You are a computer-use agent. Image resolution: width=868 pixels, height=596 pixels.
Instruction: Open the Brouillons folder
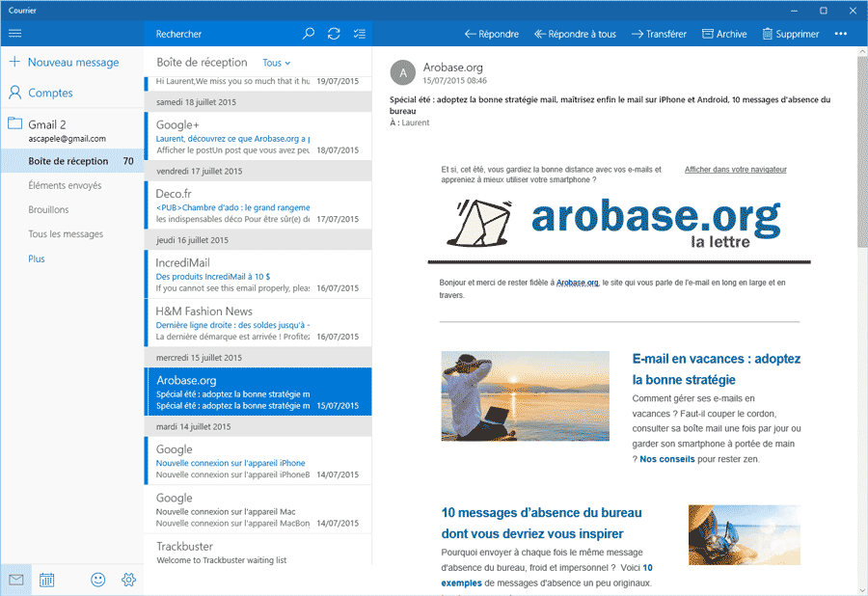tap(49, 209)
